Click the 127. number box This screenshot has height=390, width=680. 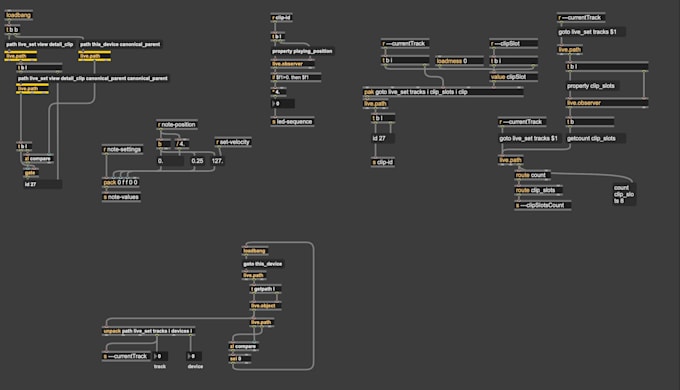click(218, 161)
